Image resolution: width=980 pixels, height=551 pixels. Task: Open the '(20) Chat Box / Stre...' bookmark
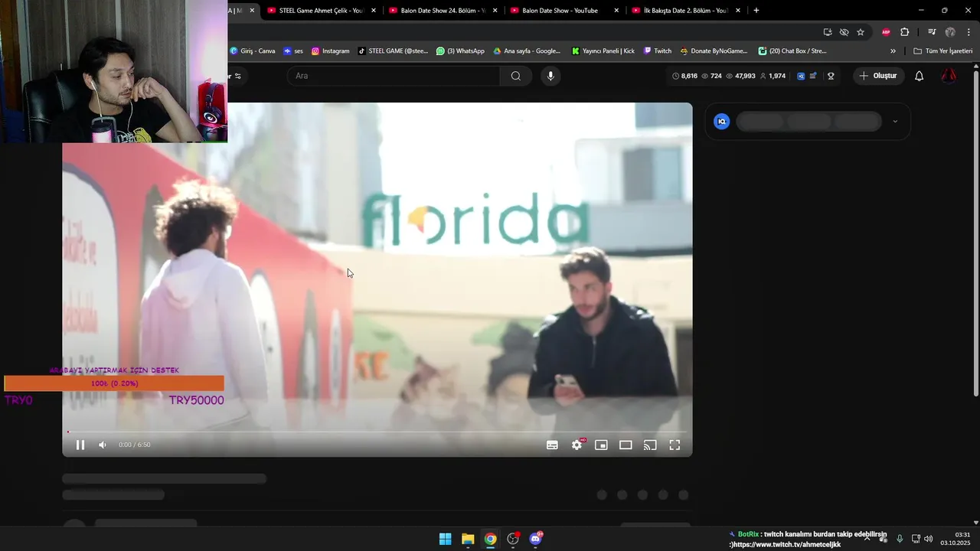click(x=792, y=51)
